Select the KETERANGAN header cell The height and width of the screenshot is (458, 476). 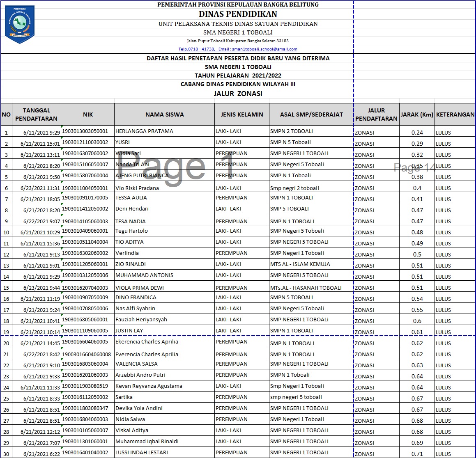click(x=455, y=114)
